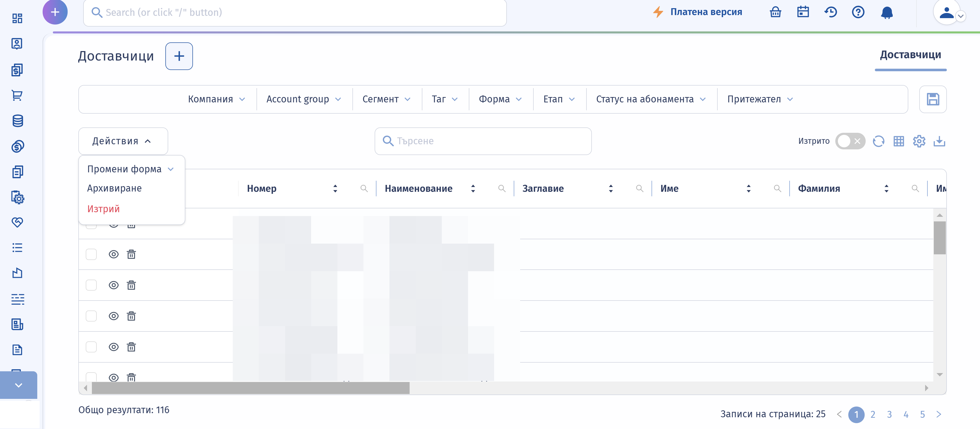Open the history clock icon

830,12
